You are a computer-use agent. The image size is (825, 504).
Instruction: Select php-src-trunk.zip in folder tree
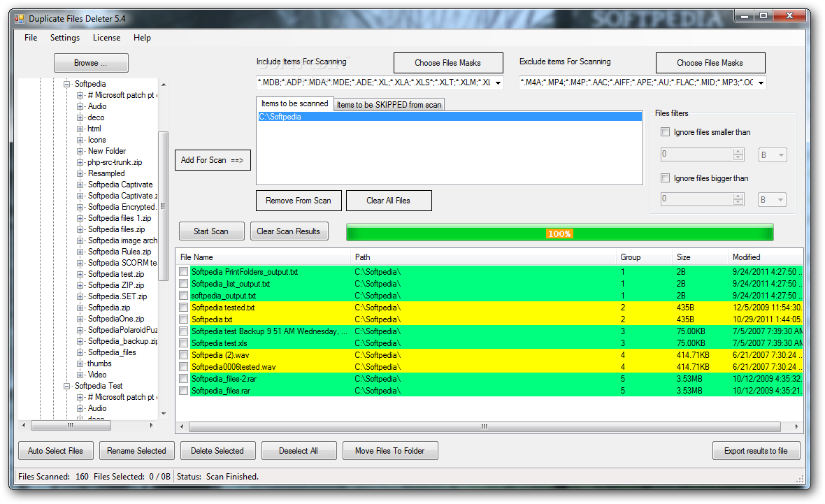coord(115,163)
